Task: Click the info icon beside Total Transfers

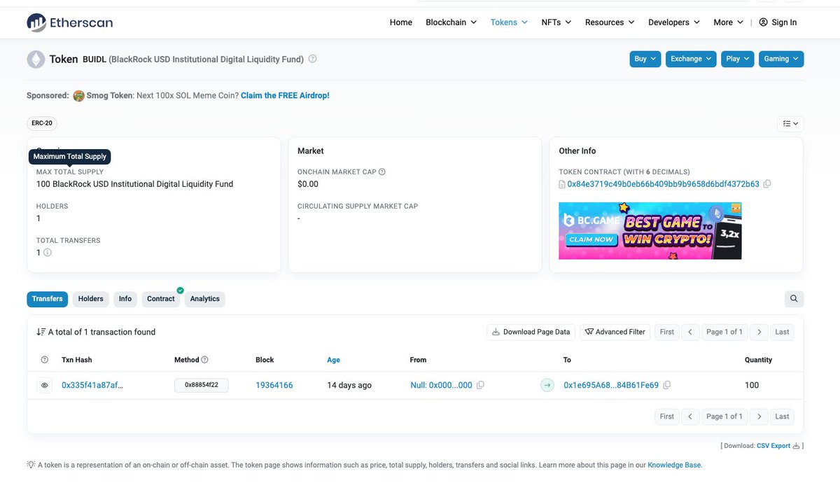Action: point(48,253)
